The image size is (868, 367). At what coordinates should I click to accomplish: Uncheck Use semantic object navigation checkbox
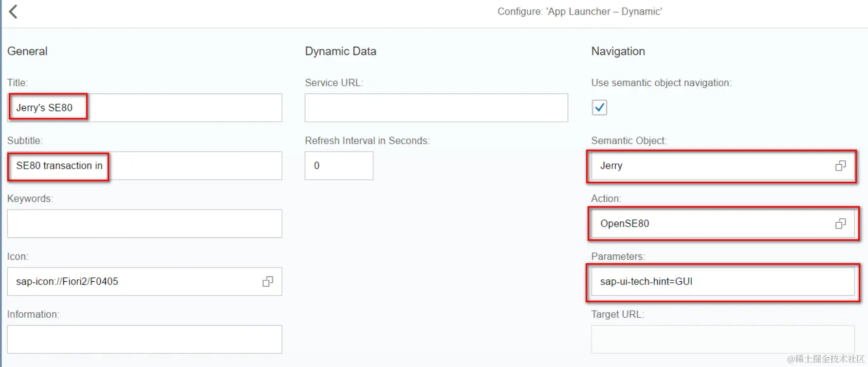tap(599, 107)
